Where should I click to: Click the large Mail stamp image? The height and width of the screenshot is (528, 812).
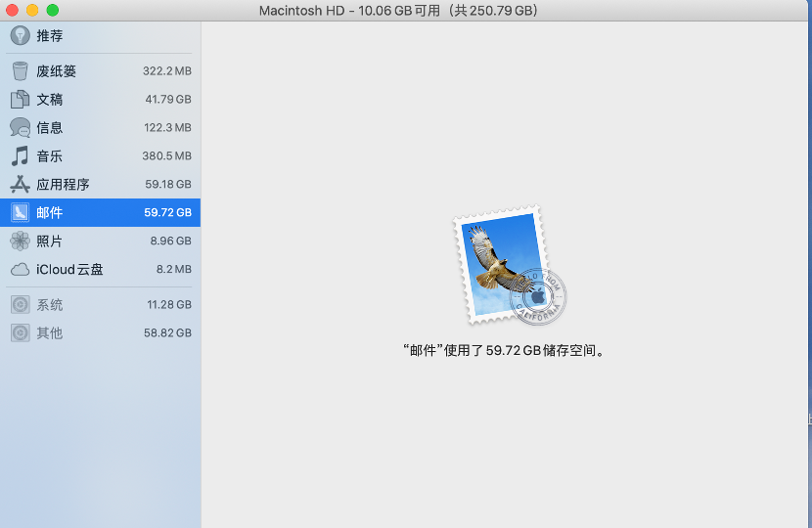507,266
